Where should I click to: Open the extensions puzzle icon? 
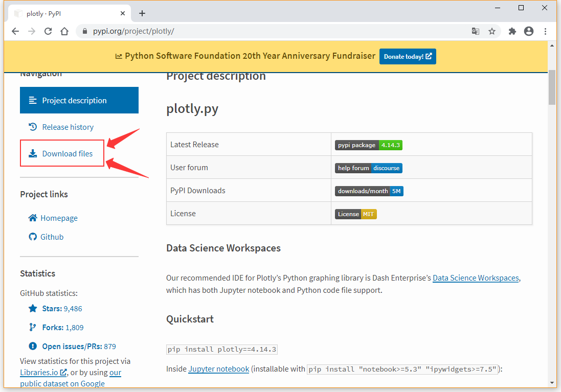pos(512,31)
